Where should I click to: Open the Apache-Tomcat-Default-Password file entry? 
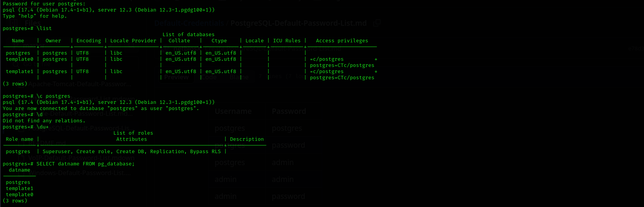(x=79, y=84)
